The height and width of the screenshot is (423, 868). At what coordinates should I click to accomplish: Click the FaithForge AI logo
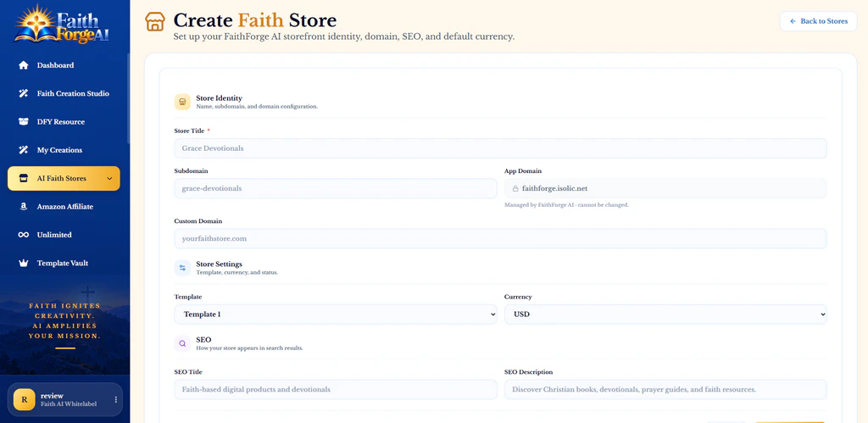tap(63, 25)
